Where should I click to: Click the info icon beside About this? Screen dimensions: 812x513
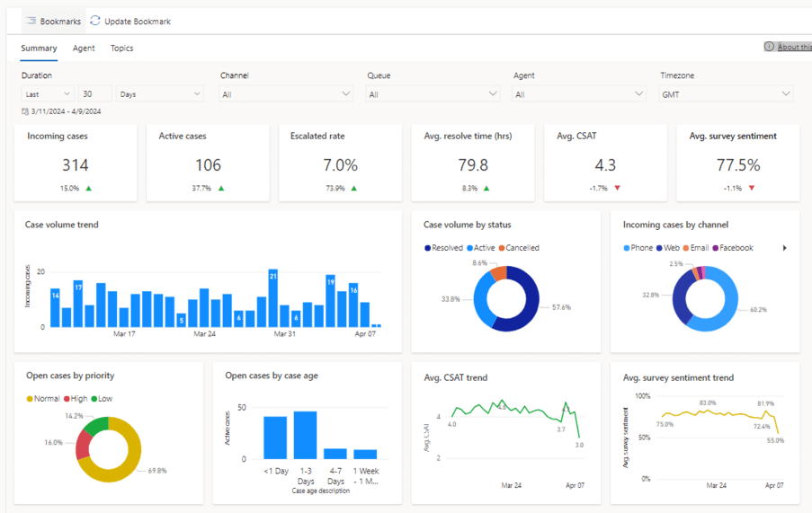769,47
